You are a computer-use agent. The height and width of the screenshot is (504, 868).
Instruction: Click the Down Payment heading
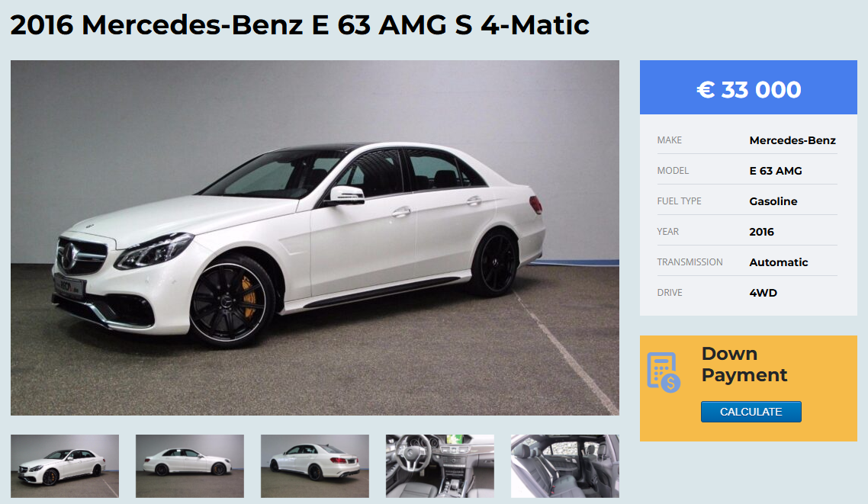[x=744, y=364]
